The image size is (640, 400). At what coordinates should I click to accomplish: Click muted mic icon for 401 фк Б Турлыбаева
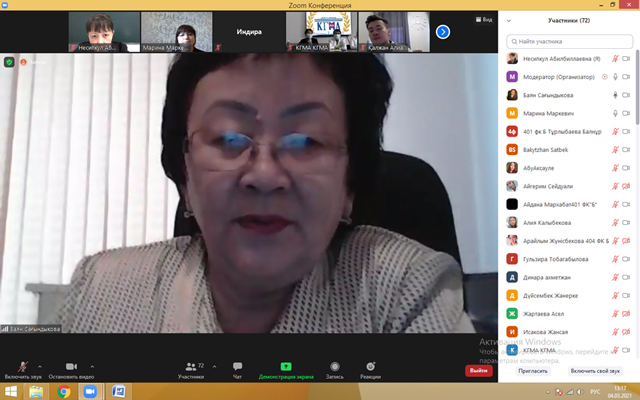pos(615,131)
